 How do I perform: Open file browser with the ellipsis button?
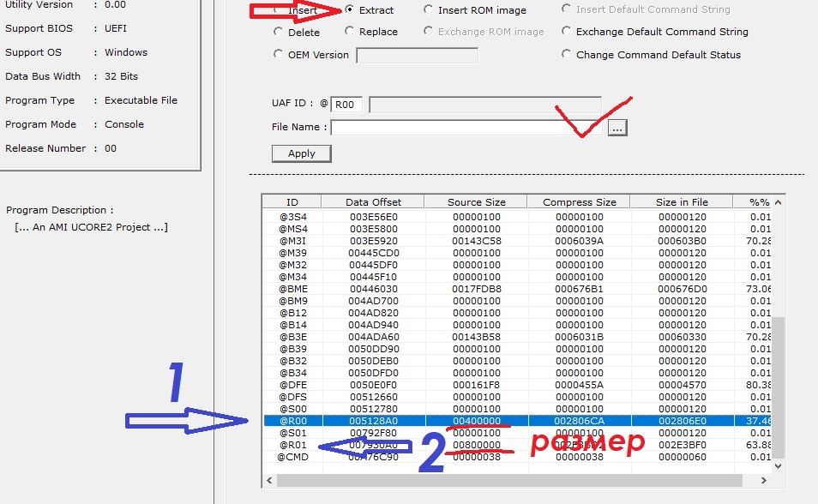point(617,128)
